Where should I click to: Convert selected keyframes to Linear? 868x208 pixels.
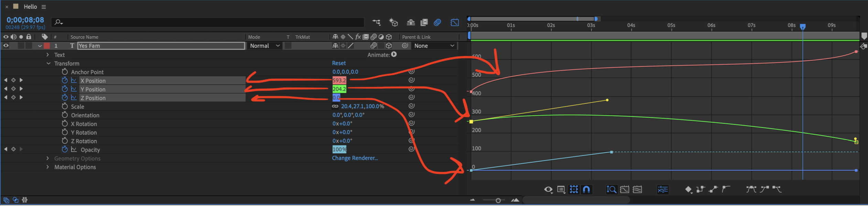[713, 189]
